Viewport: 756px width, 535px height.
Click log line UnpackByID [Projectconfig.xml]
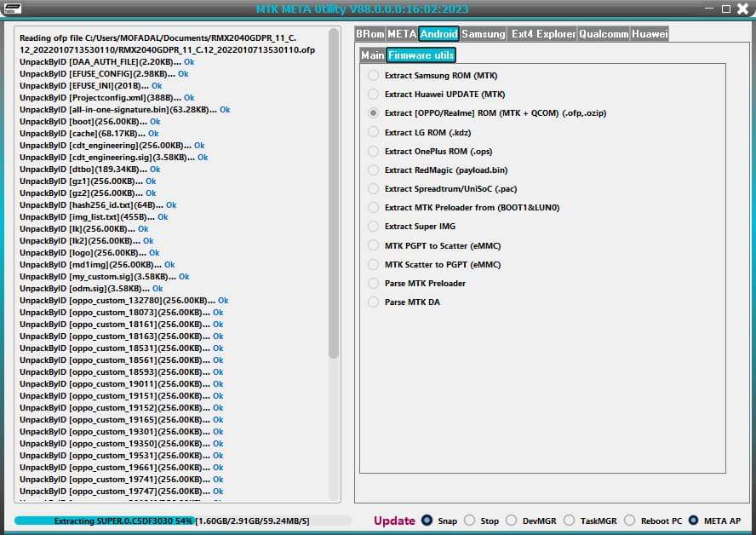point(107,97)
